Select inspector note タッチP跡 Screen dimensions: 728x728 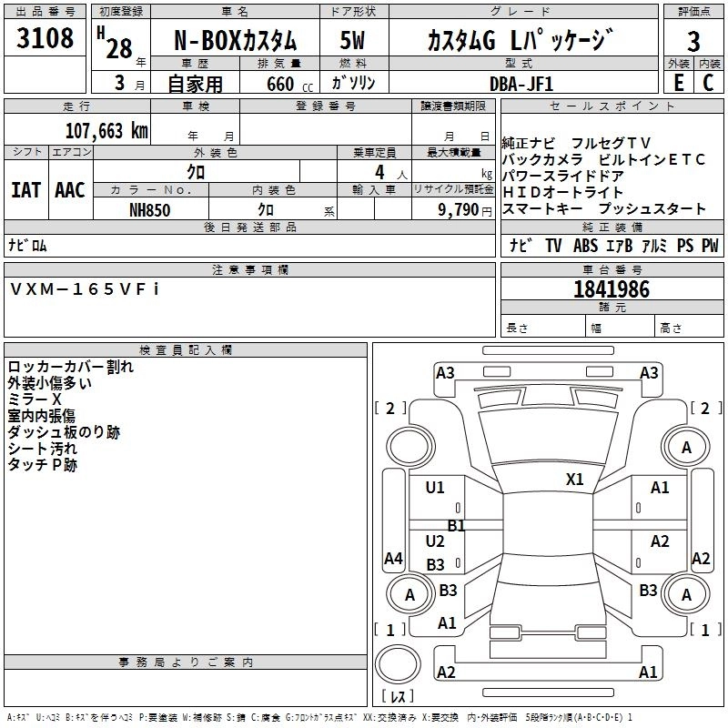click(42, 465)
